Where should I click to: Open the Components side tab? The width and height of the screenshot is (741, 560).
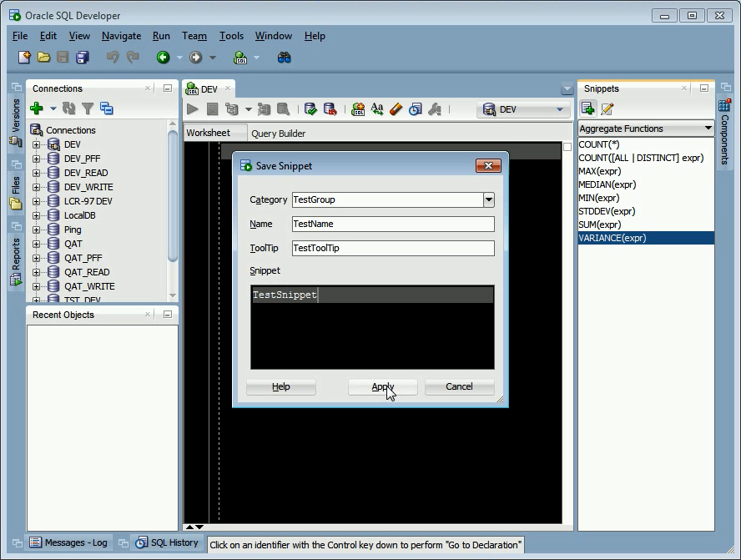point(725,131)
